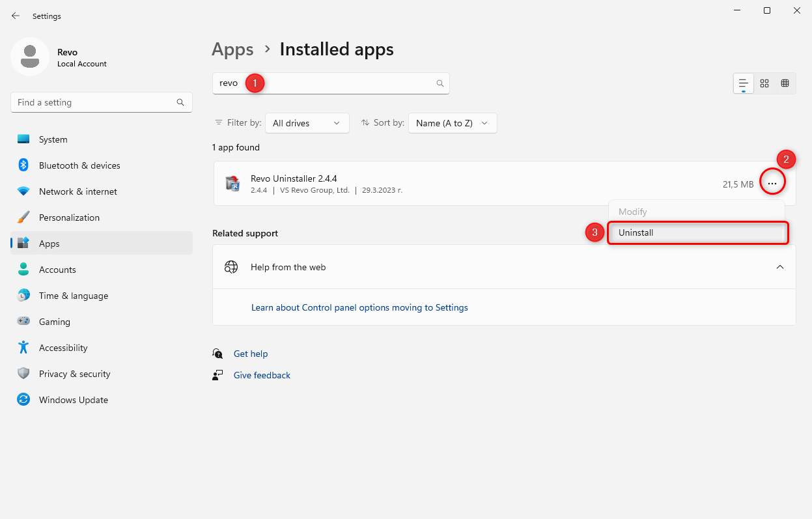Image resolution: width=812 pixels, height=519 pixels.
Task: Open the Filter by All drives dropdown
Action: [307, 123]
